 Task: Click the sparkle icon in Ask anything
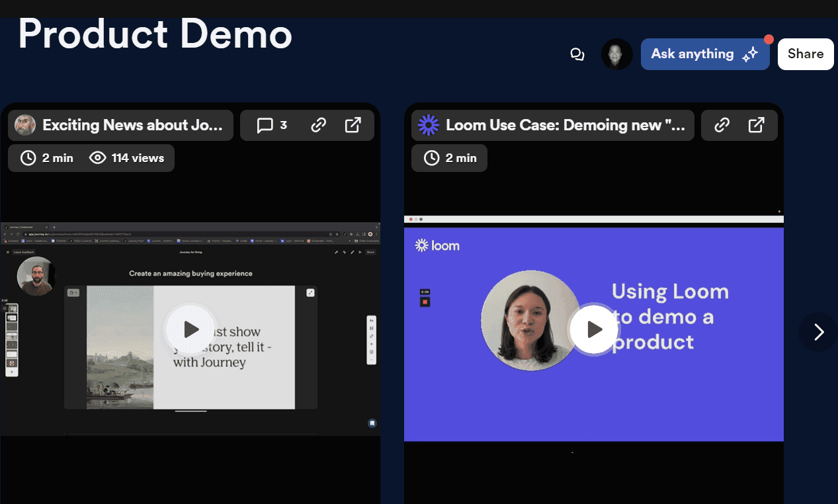click(x=749, y=55)
